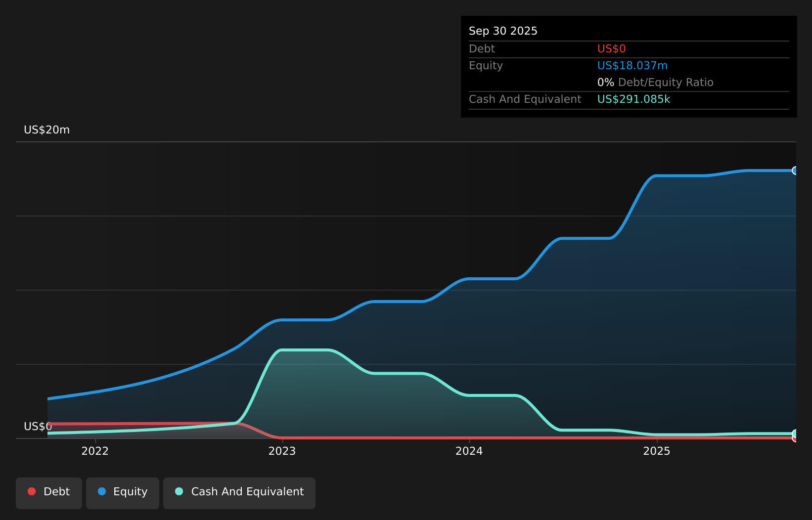Click the US$18.037m equity value in tooltip

point(632,66)
